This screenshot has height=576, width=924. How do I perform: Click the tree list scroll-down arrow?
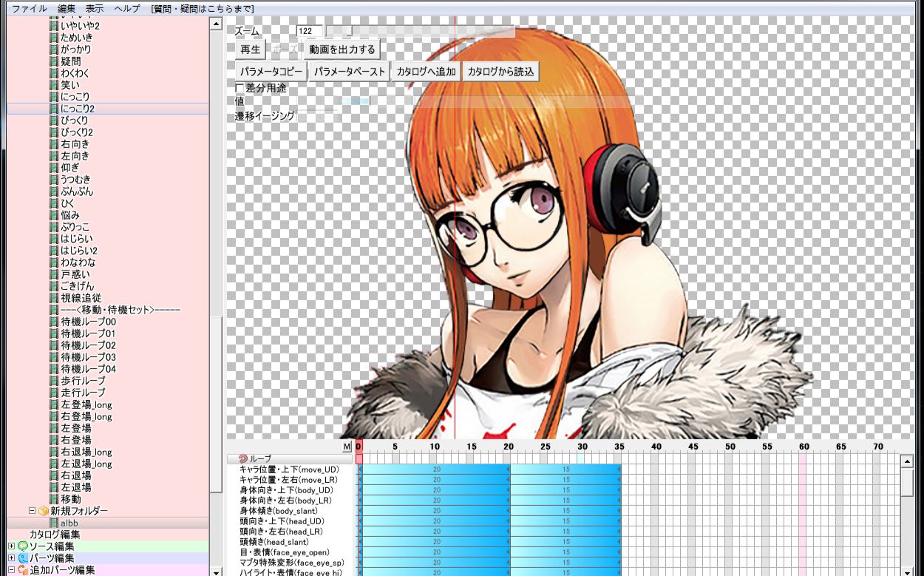coord(216,572)
